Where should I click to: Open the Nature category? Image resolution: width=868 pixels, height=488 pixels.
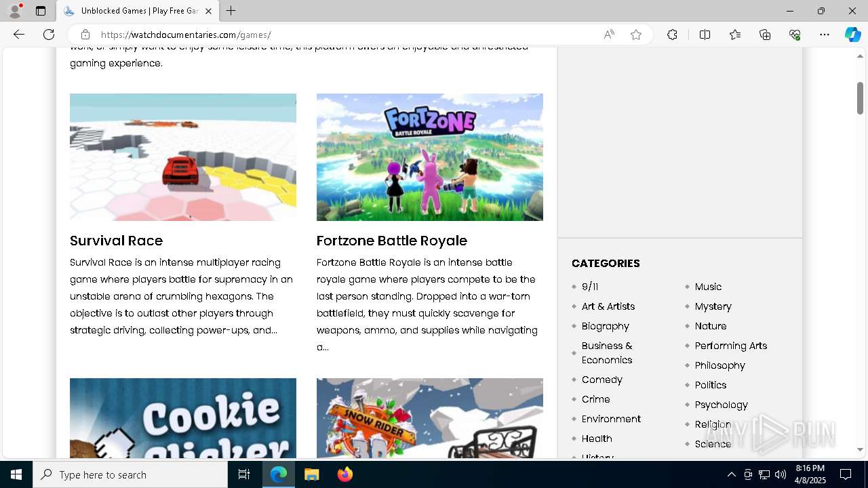[x=711, y=326]
